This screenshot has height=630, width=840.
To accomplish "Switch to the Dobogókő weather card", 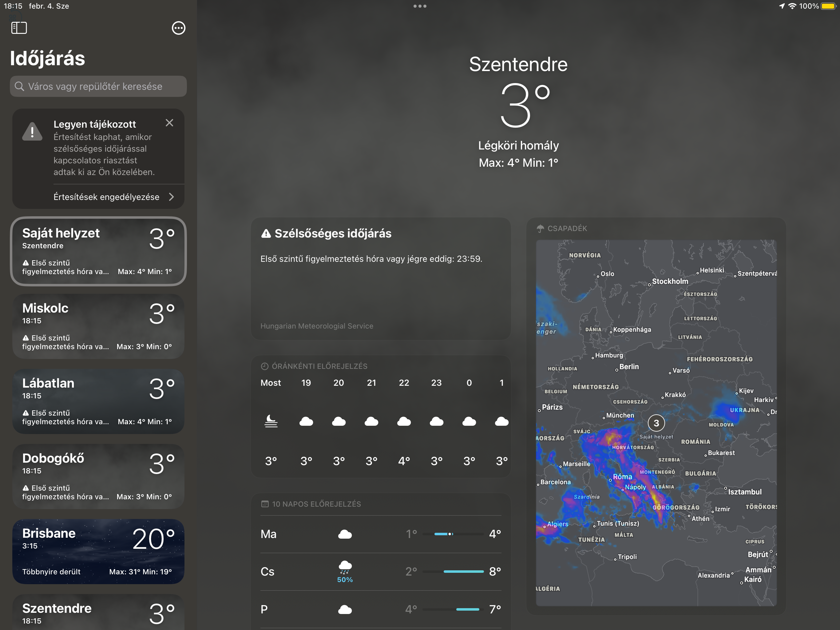I will (x=98, y=476).
